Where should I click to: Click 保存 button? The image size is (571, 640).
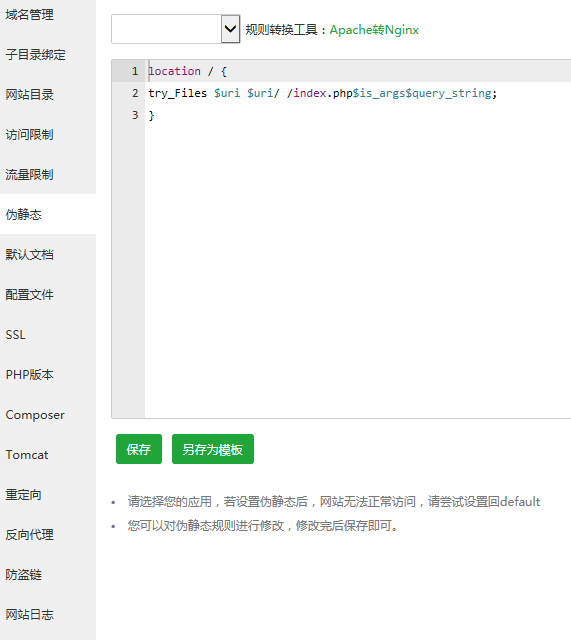tap(139, 449)
